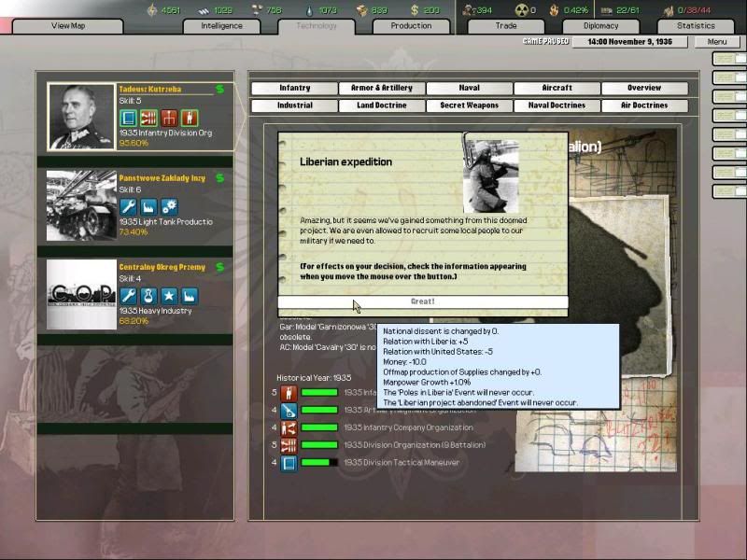Switch to the View Map tab
Viewport: 747px width, 560px height.
click(x=67, y=26)
